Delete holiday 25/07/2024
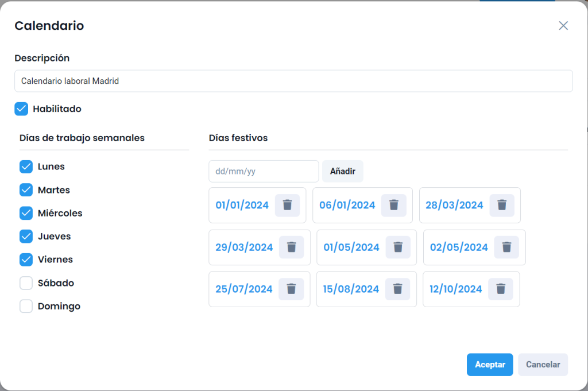The image size is (588, 391). tap(291, 289)
